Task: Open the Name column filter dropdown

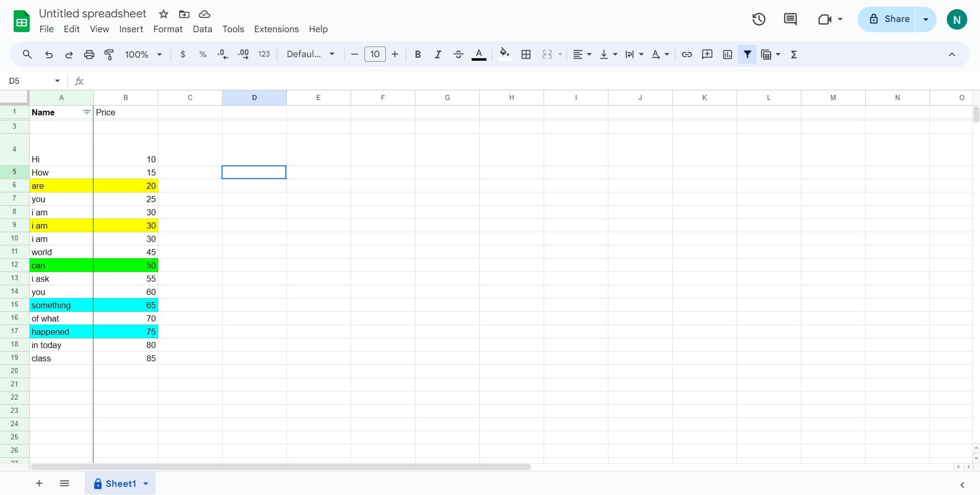Action: pos(86,112)
